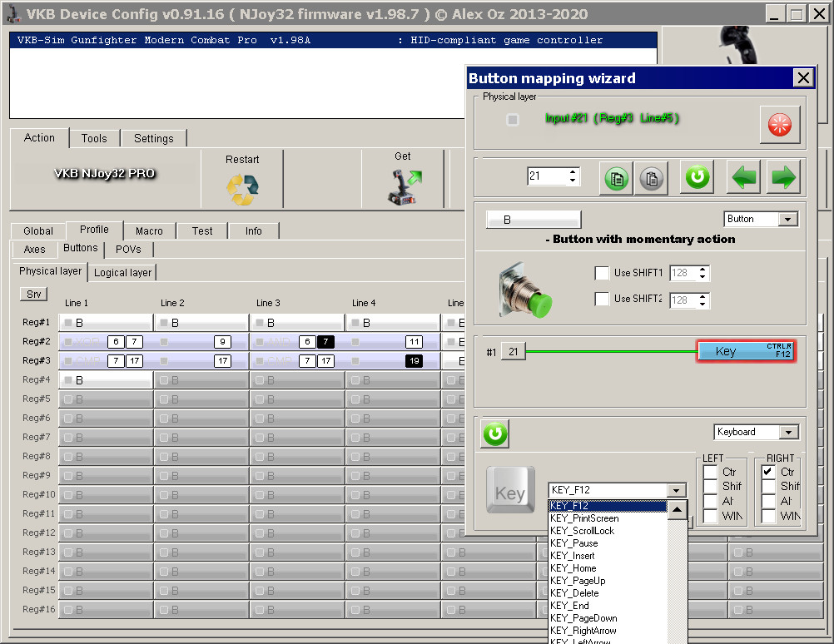The image size is (834, 644).
Task: Click the Restart recycle icon
Action: pos(242,189)
